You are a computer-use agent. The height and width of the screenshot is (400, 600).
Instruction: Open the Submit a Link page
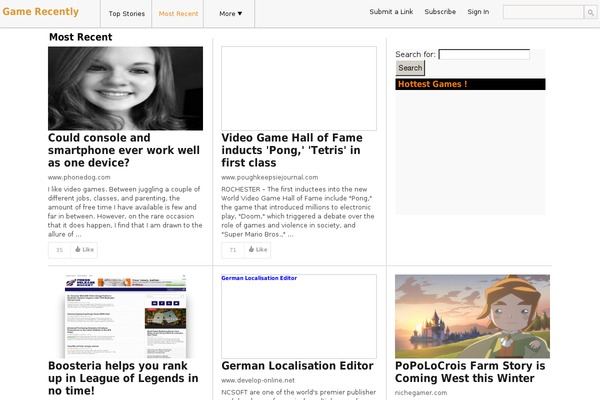[391, 12]
